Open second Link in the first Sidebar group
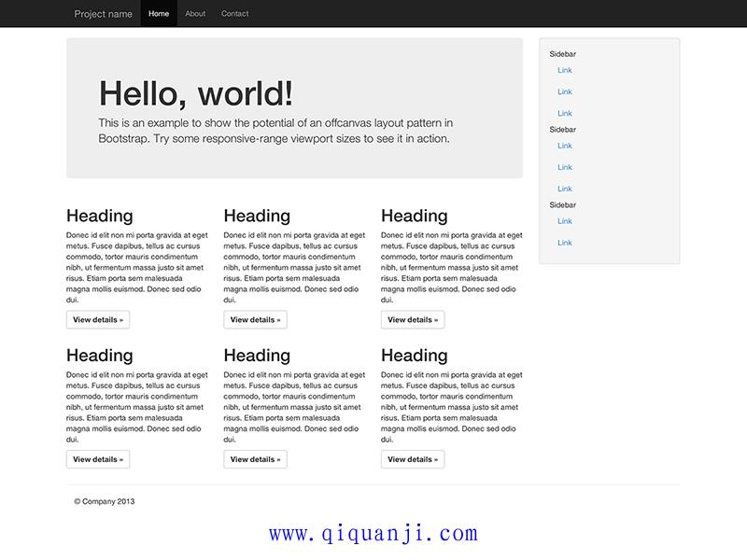The height and width of the screenshot is (560, 747). click(x=564, y=91)
